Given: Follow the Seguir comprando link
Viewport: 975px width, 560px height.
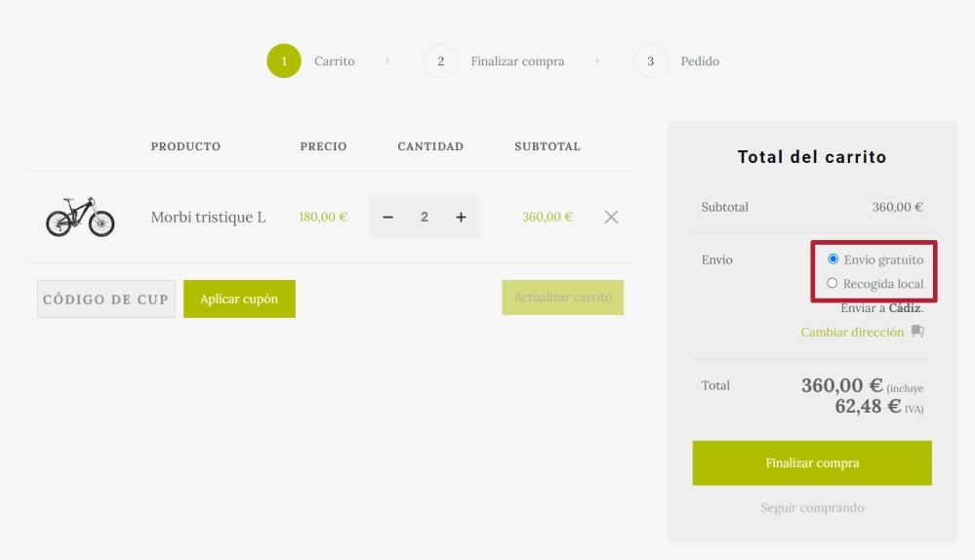Looking at the screenshot, I should (812, 508).
